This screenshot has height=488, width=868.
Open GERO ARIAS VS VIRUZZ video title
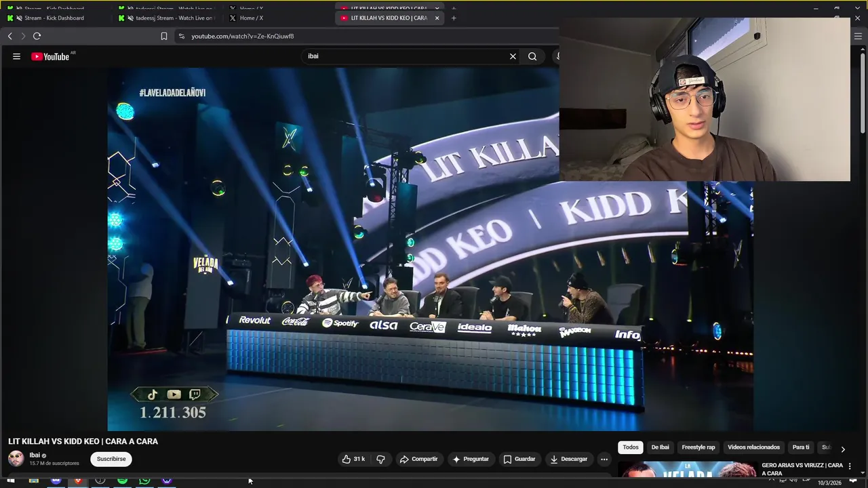pyautogui.click(x=802, y=469)
